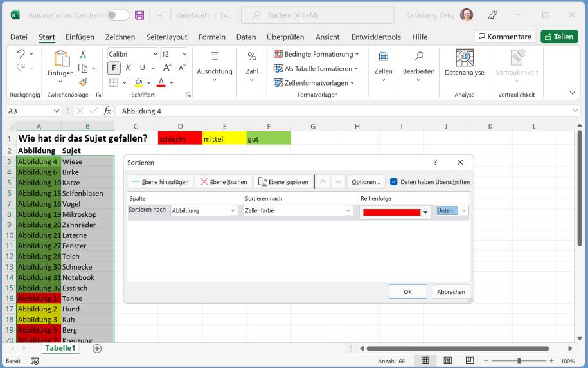Toggle bold formatting button F

(x=114, y=68)
